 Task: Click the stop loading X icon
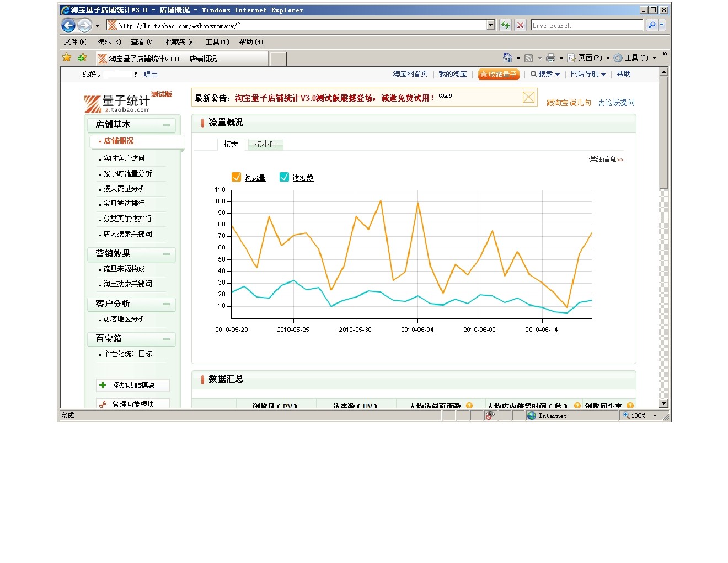(520, 25)
